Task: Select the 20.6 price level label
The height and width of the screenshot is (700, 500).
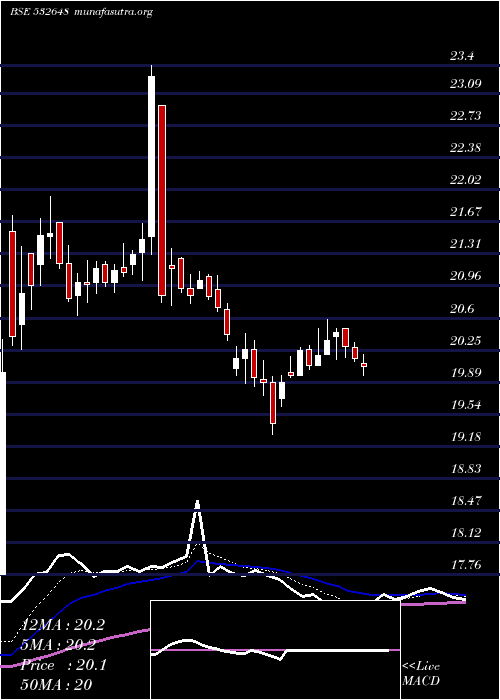Action: point(462,308)
